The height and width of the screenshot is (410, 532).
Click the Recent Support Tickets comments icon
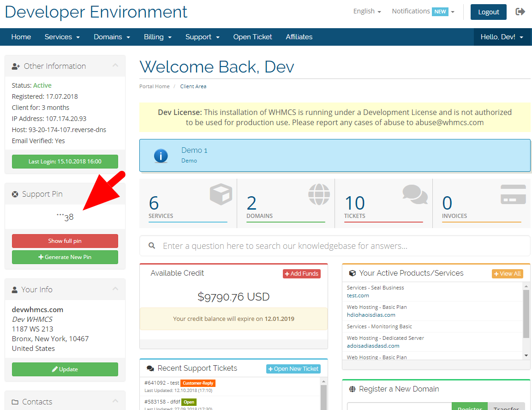pyautogui.click(x=150, y=368)
